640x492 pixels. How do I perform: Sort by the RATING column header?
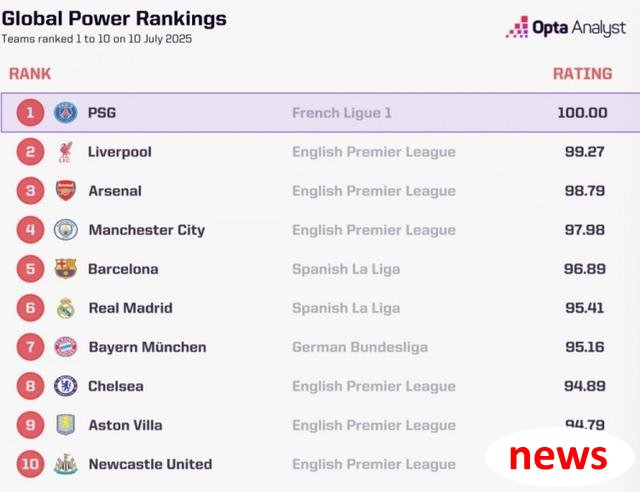tap(582, 74)
